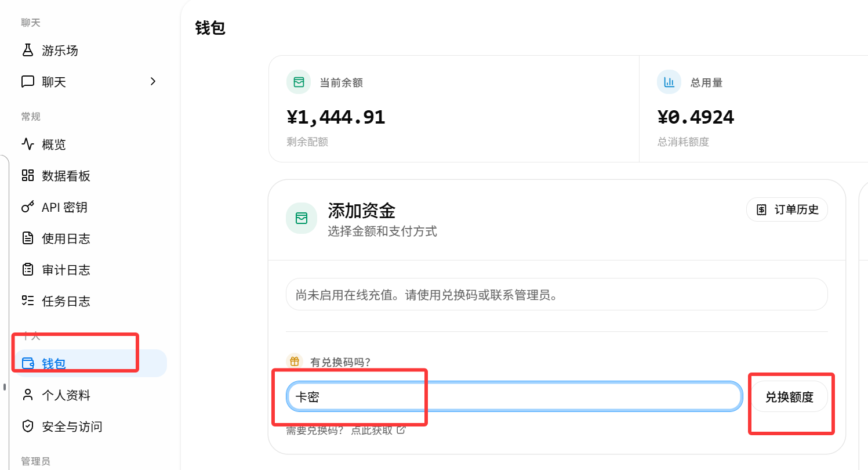Click the API 密钥 key icon
Screen dimensions: 868x470
tap(28, 207)
